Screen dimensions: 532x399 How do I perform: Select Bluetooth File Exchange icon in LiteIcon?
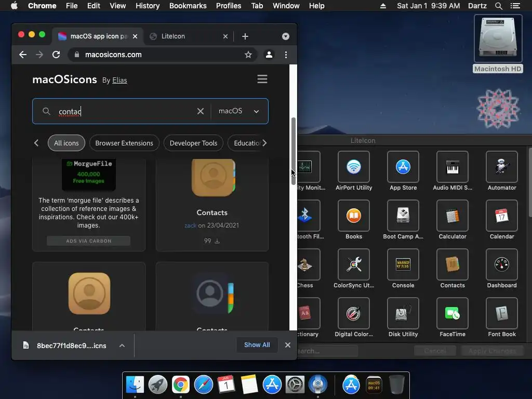tap(309, 216)
